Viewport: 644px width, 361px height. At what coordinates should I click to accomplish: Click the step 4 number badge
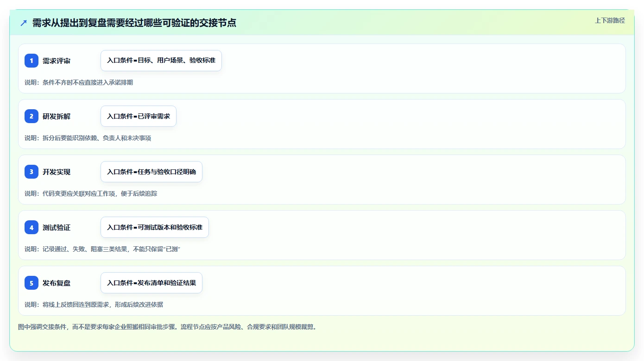[x=32, y=227]
